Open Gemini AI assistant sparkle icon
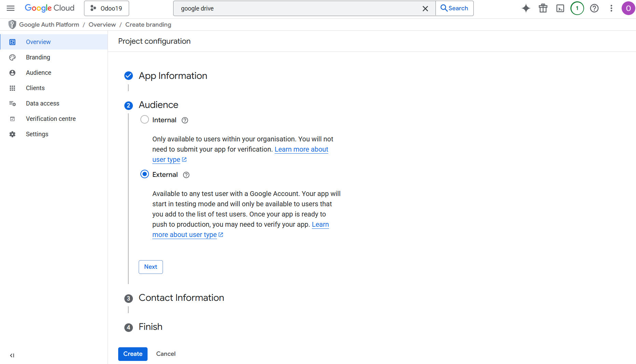This screenshot has width=636, height=364. pyautogui.click(x=526, y=8)
